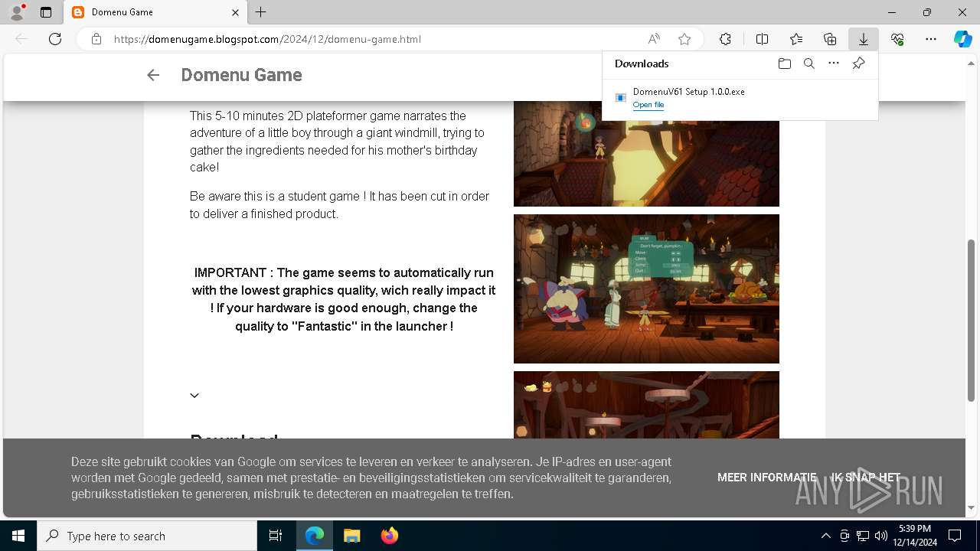The height and width of the screenshot is (551, 980).
Task: Open the tab actions menu icon
Action: click(x=46, y=12)
